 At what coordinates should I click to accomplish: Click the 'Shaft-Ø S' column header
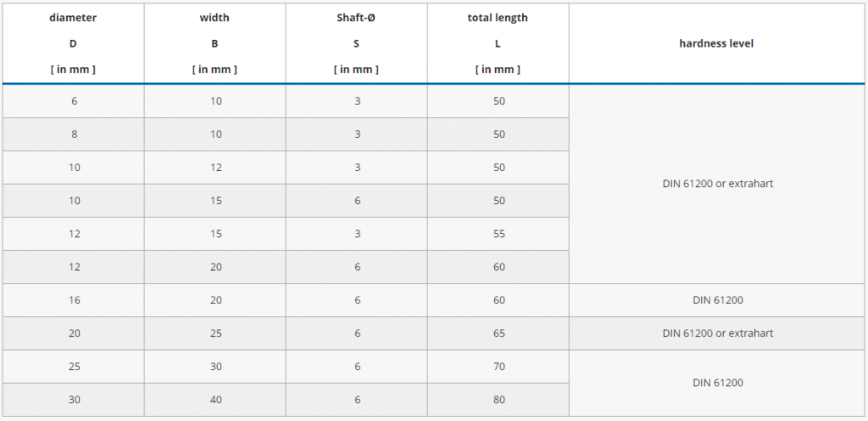point(356,43)
